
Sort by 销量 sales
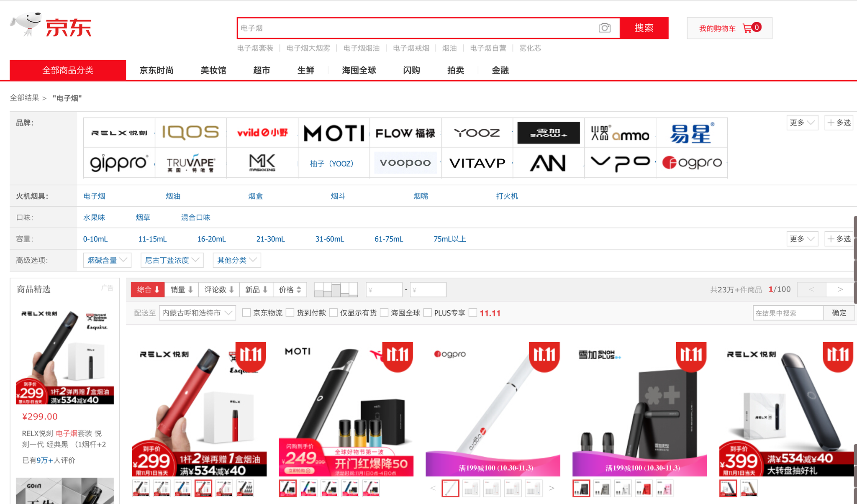(x=182, y=289)
